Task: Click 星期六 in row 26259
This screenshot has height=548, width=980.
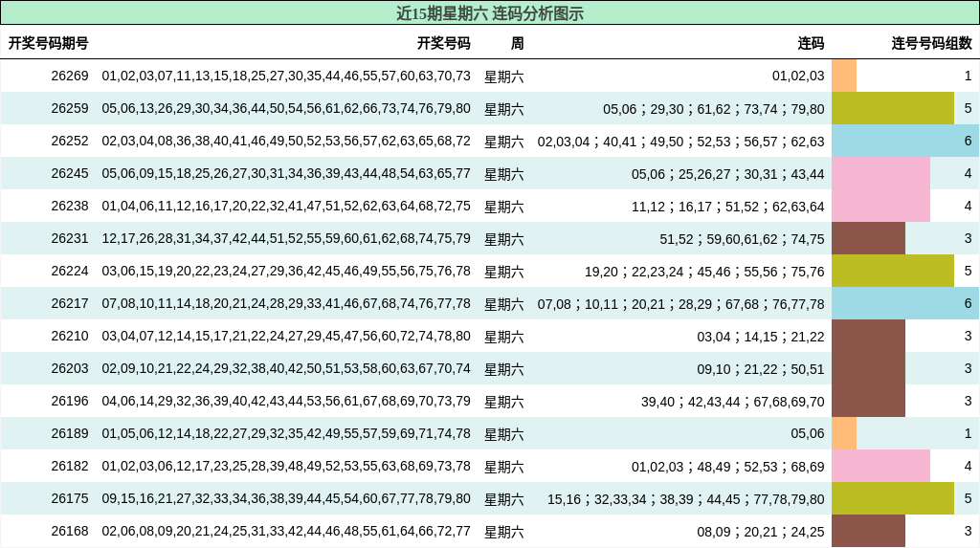Action: point(503,109)
